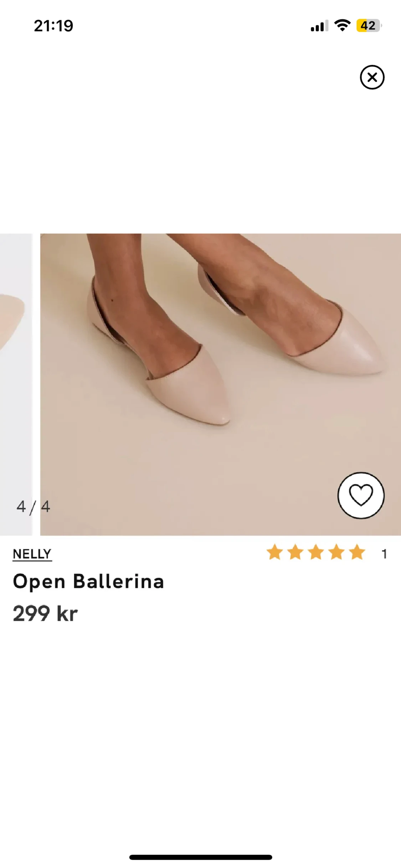Close the product image viewer

click(x=372, y=77)
